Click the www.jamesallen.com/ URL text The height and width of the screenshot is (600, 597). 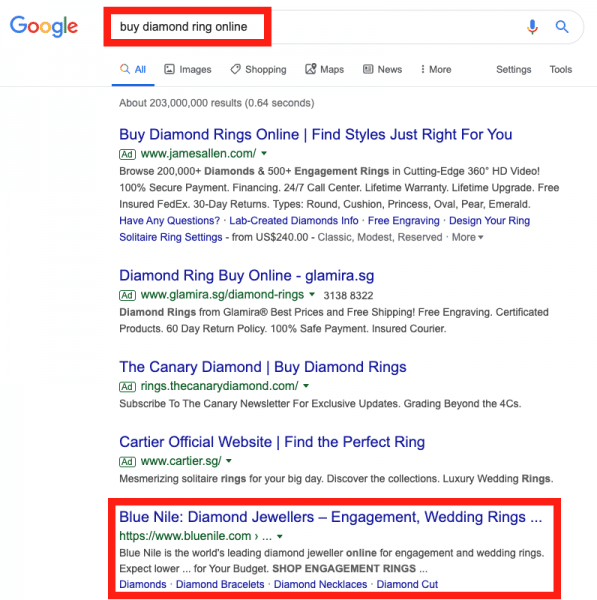198,153
